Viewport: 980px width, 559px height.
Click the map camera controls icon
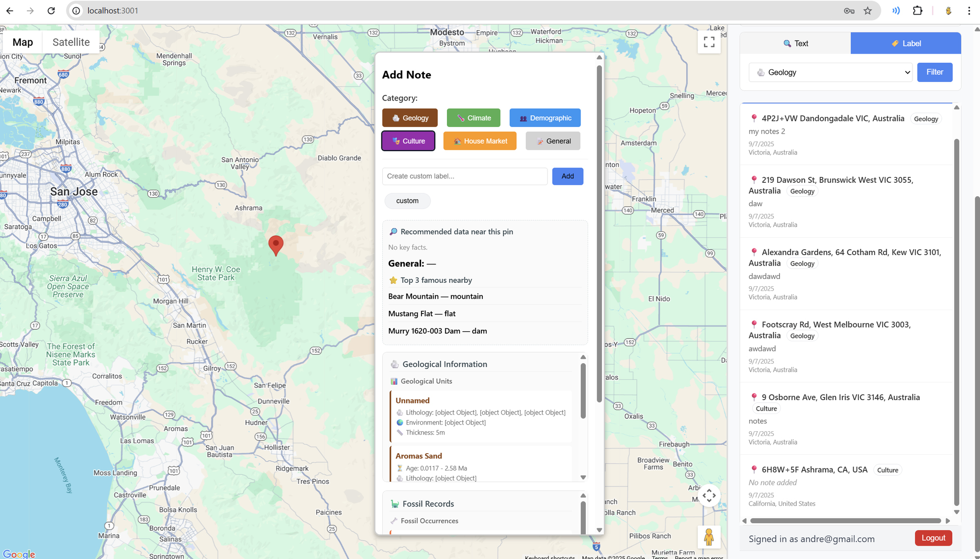709,495
